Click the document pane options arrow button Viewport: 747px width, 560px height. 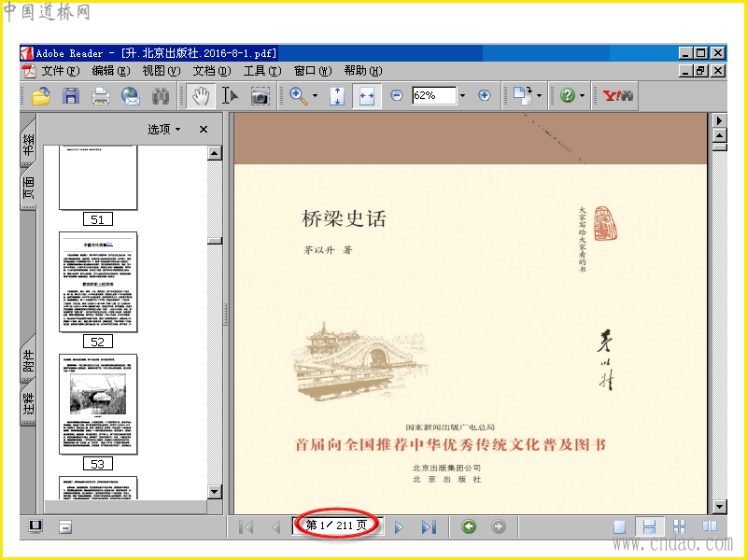719,120
